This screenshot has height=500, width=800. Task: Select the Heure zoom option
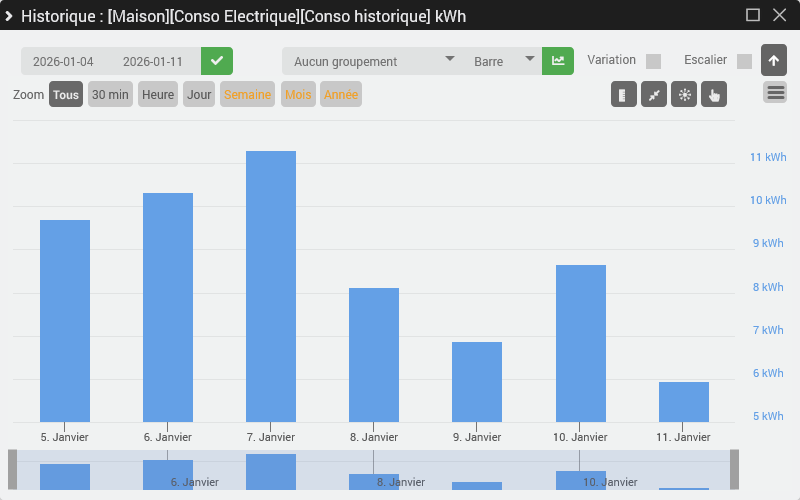(158, 94)
